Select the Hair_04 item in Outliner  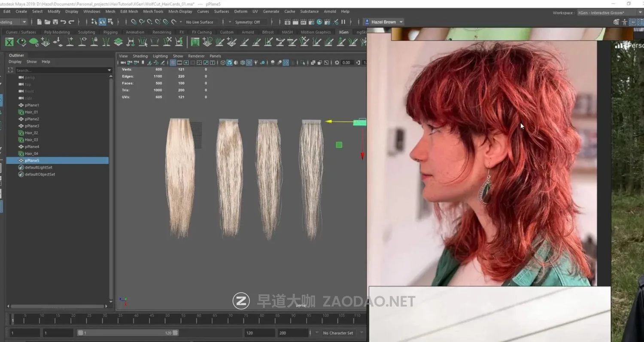[31, 154]
